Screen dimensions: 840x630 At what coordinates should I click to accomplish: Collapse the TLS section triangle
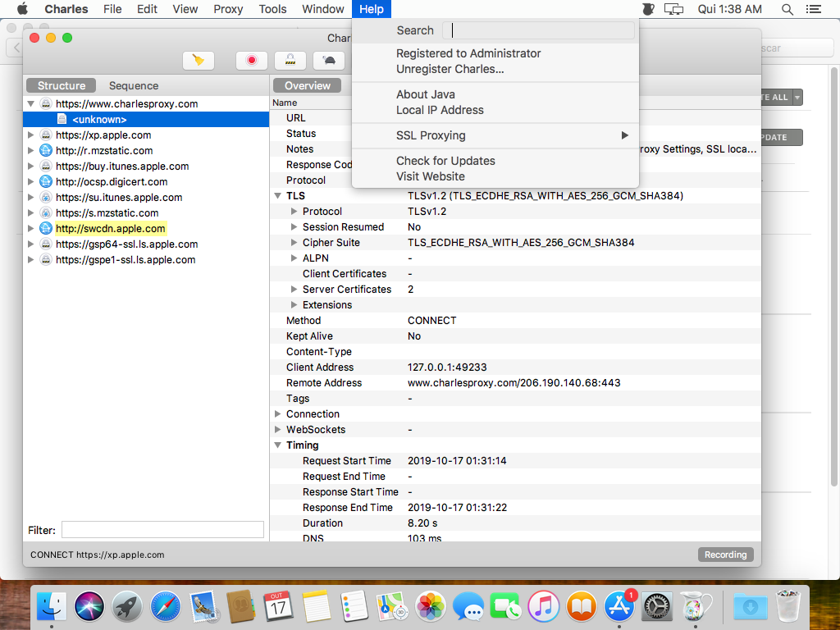(277, 196)
